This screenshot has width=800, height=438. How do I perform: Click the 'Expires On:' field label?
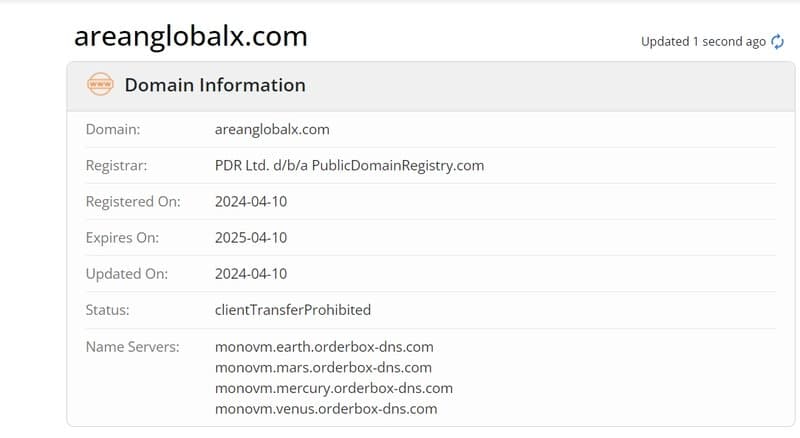pos(122,238)
